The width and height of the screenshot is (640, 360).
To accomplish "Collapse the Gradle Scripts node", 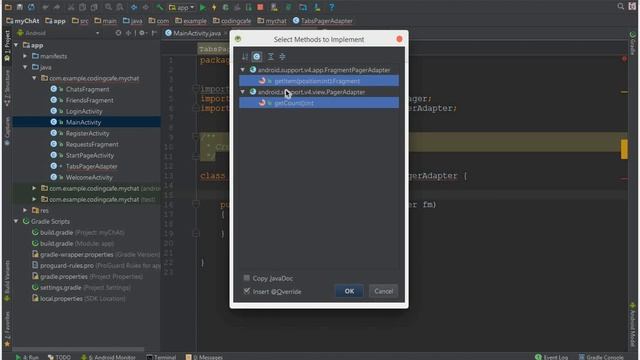I will [x=16, y=221].
